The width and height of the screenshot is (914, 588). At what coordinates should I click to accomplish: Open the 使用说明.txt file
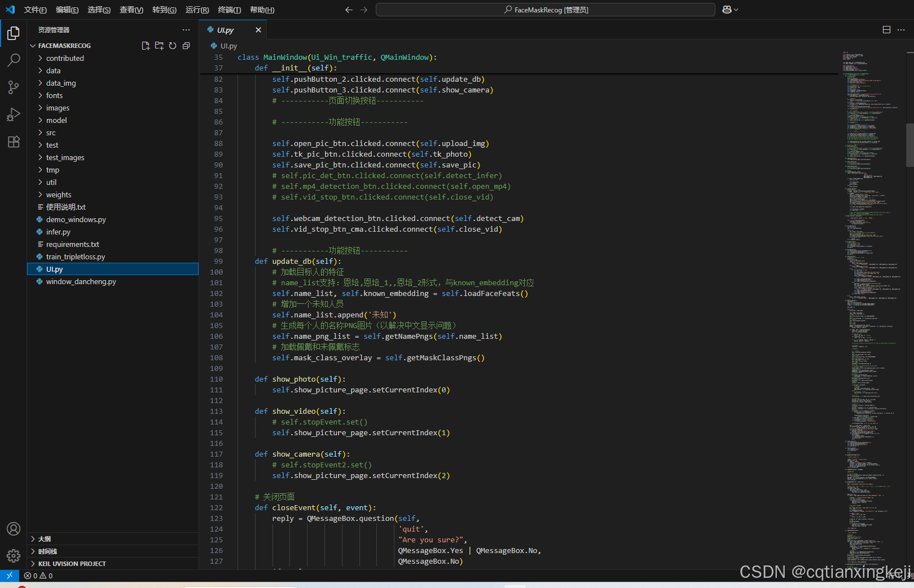coord(113,207)
